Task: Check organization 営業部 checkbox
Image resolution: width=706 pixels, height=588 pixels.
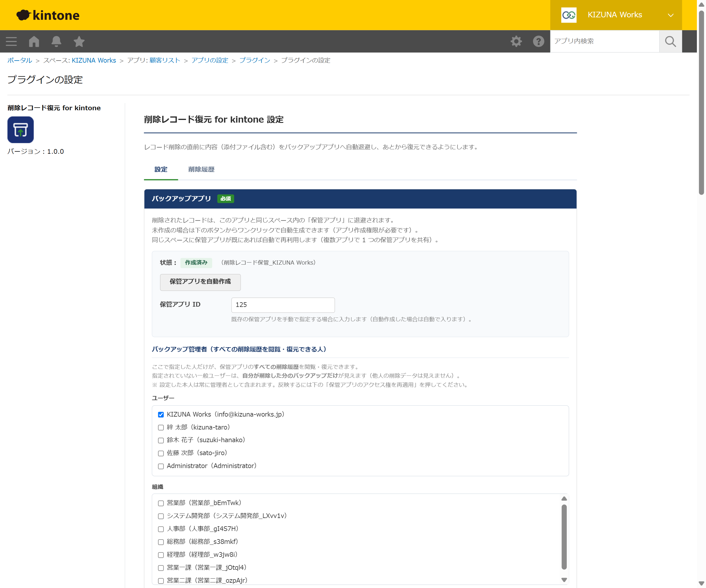Action: pos(161,503)
